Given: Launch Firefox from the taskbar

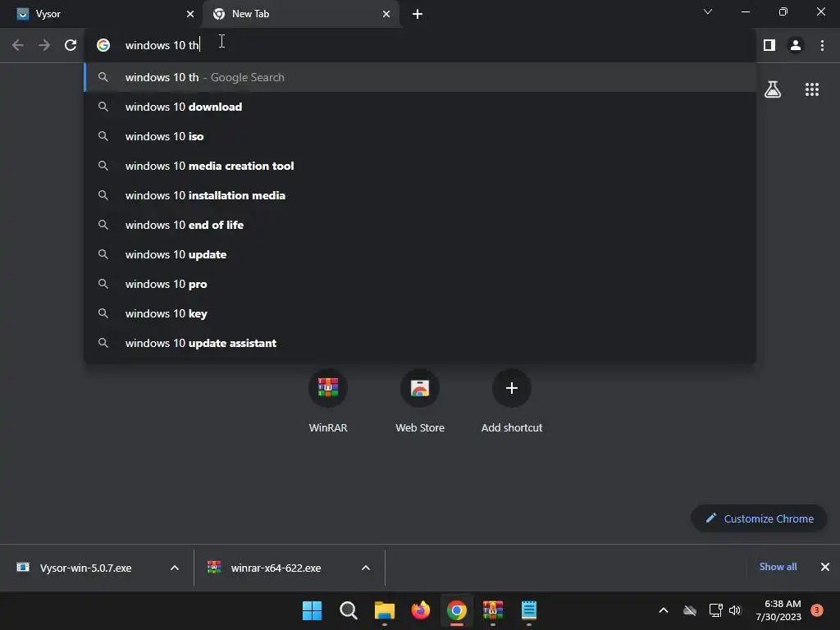Looking at the screenshot, I should (x=421, y=610).
